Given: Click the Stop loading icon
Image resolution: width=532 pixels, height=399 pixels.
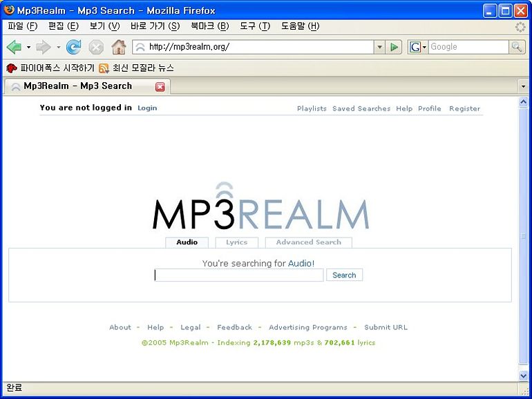Looking at the screenshot, I should tap(96, 47).
